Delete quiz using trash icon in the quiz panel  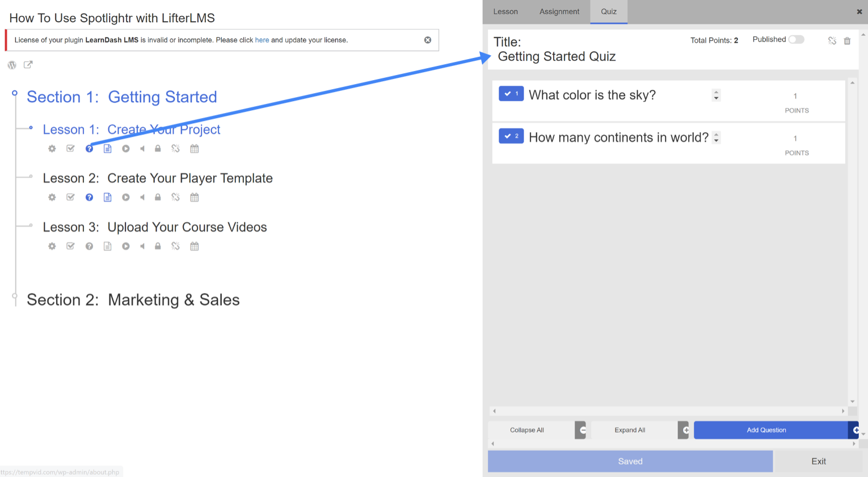click(847, 41)
